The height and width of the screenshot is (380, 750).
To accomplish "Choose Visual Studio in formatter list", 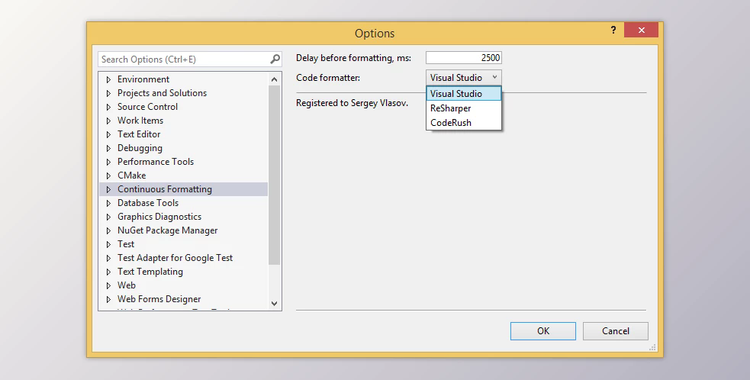I will (x=463, y=94).
